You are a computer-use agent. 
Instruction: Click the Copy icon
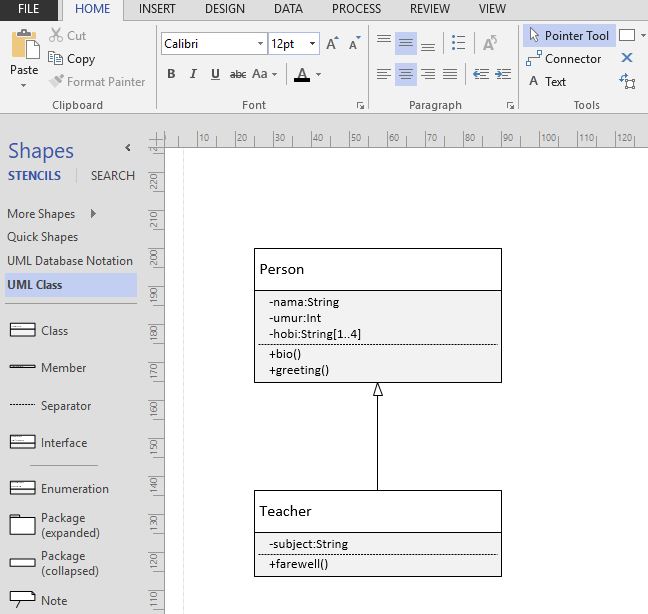tap(55, 58)
